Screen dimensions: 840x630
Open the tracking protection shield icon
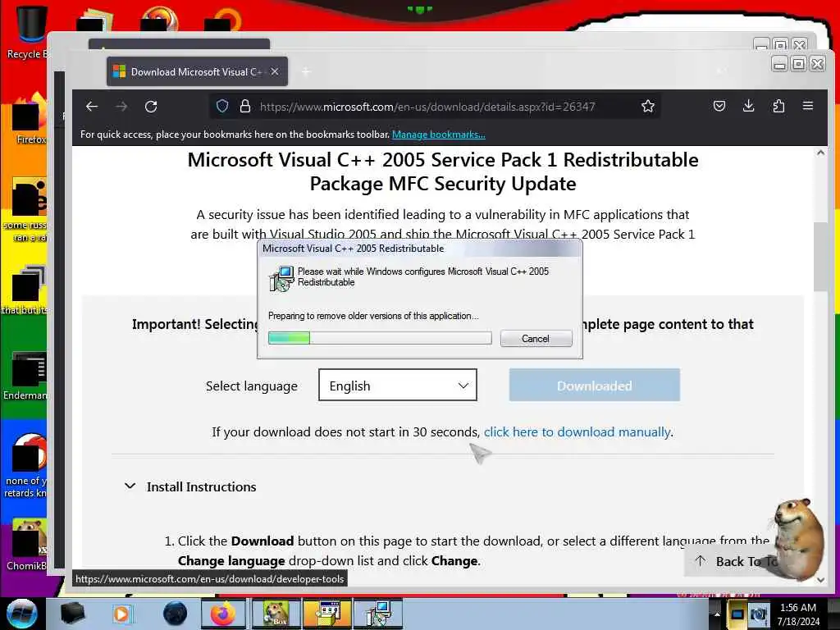coord(222,106)
